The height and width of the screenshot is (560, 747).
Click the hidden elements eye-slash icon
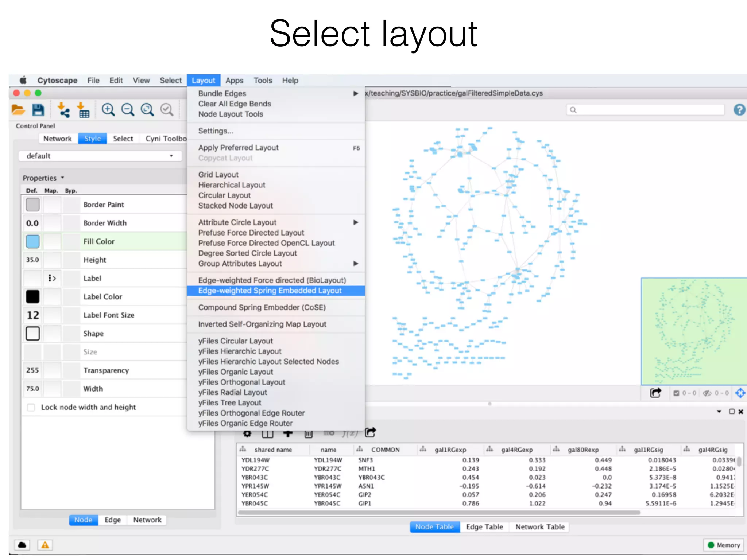[707, 393]
